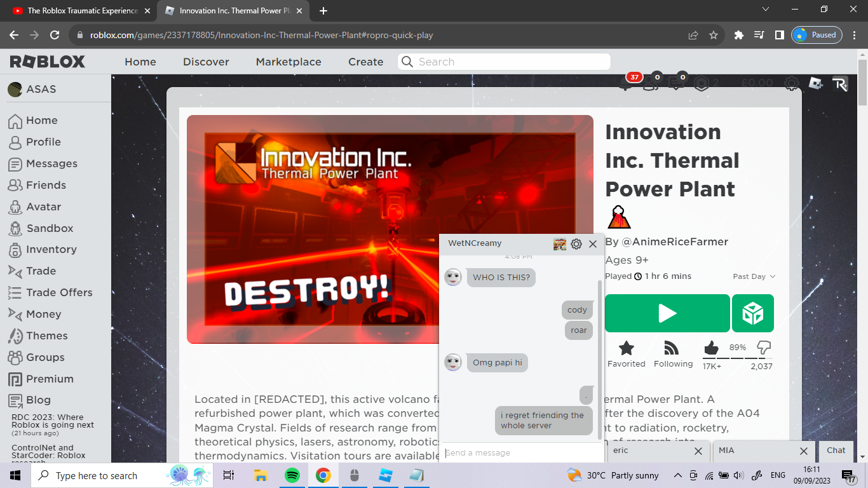Close the MIA chat tab

(x=804, y=451)
